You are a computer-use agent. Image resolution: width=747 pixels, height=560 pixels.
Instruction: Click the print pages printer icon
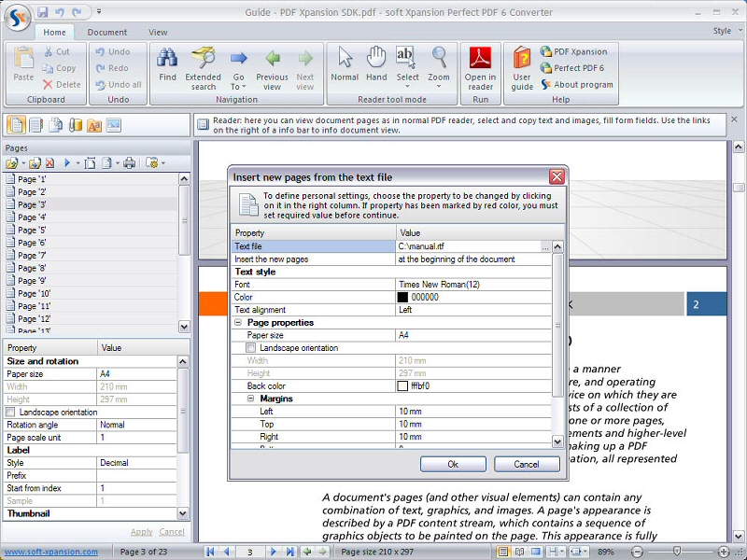coord(129,163)
